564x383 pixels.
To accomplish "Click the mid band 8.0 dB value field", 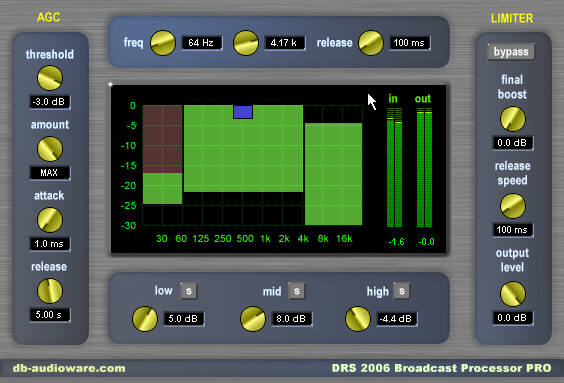I will pos(292,319).
